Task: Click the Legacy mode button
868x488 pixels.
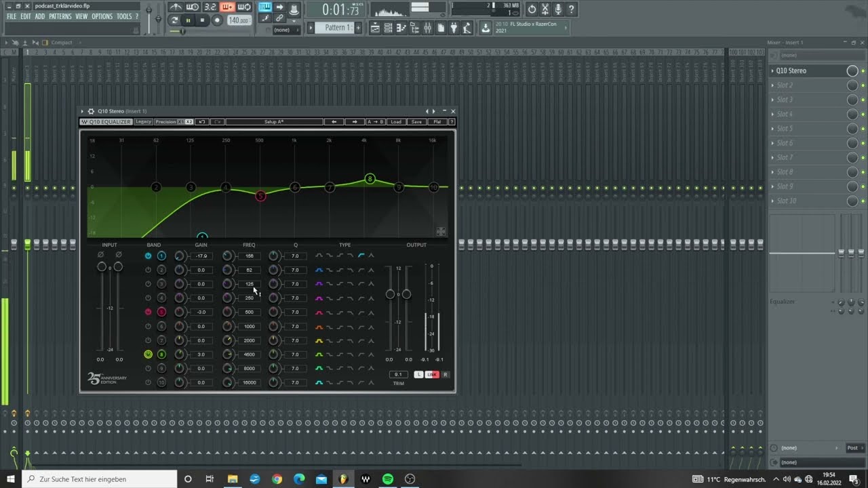Action: [x=143, y=122]
